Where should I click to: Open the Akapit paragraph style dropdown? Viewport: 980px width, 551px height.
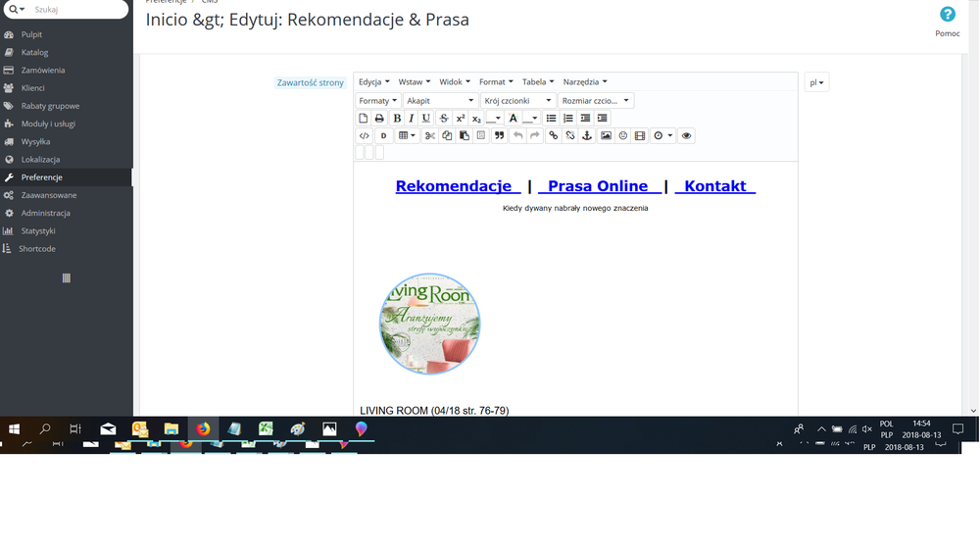coord(440,101)
